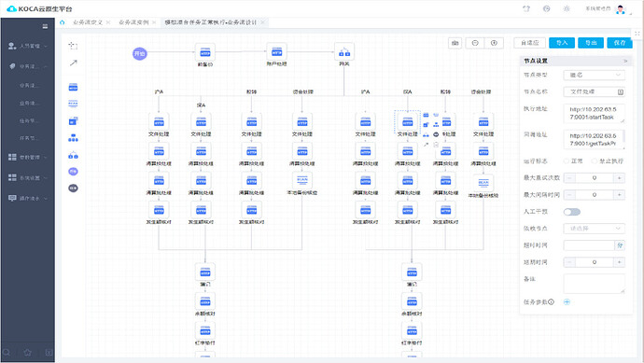Focus the 回调地址 URL text area

[x=595, y=139]
